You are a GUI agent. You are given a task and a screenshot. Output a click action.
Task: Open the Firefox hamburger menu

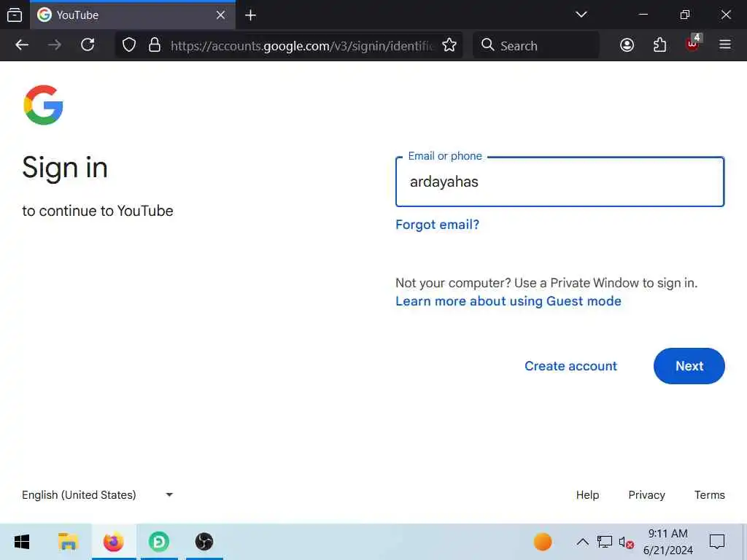coord(725,45)
